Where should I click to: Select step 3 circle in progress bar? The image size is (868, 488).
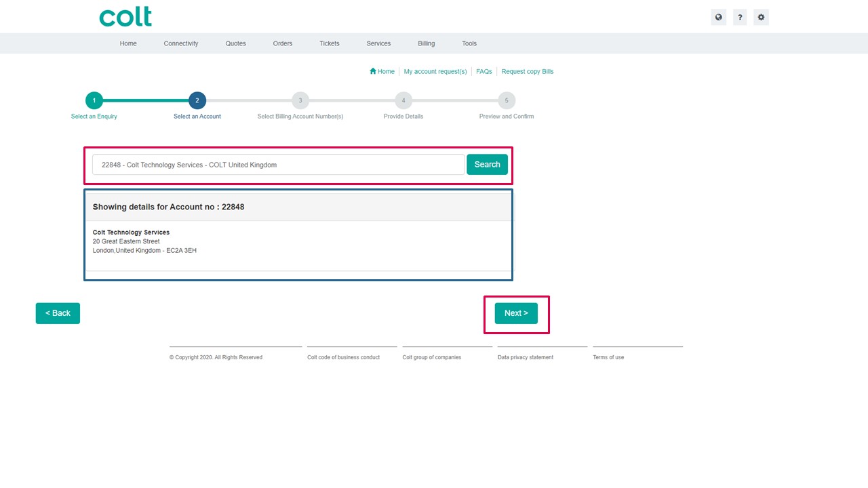pos(300,100)
